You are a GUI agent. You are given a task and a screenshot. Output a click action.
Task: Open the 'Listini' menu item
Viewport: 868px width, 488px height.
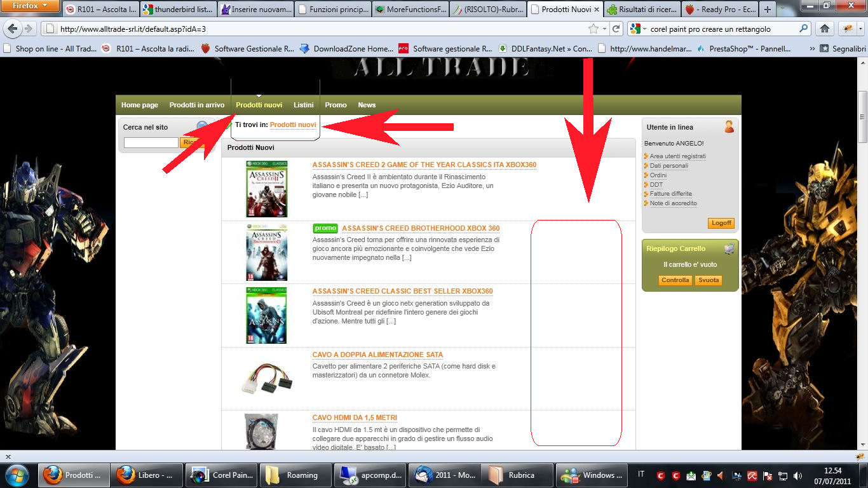(304, 105)
